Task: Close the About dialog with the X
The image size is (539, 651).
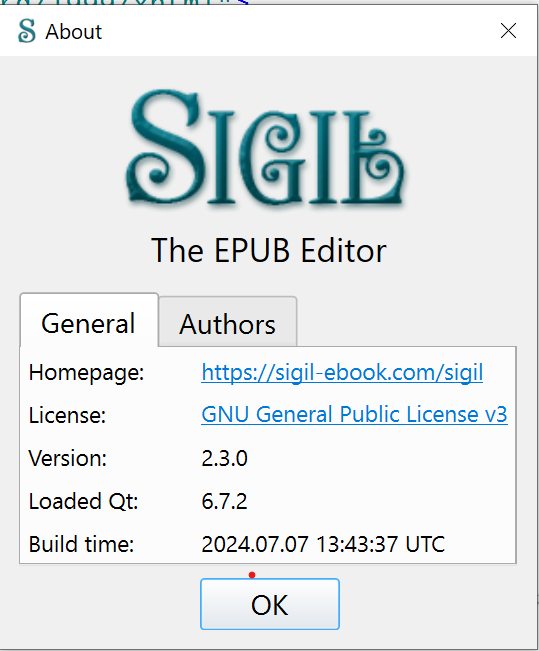Action: click(x=508, y=31)
